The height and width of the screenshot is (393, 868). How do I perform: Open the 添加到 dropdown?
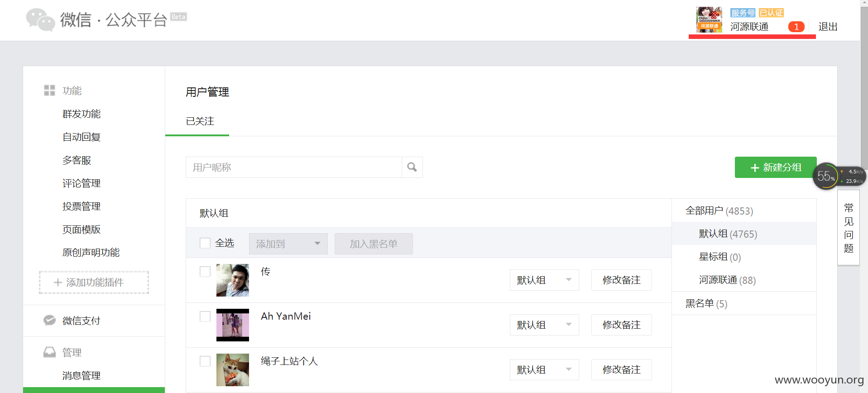[x=288, y=244]
